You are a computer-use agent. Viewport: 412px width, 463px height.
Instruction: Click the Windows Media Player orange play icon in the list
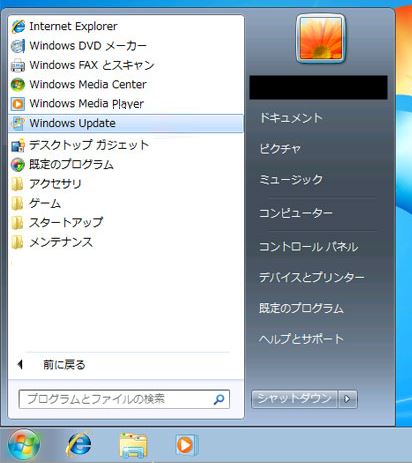click(x=18, y=104)
